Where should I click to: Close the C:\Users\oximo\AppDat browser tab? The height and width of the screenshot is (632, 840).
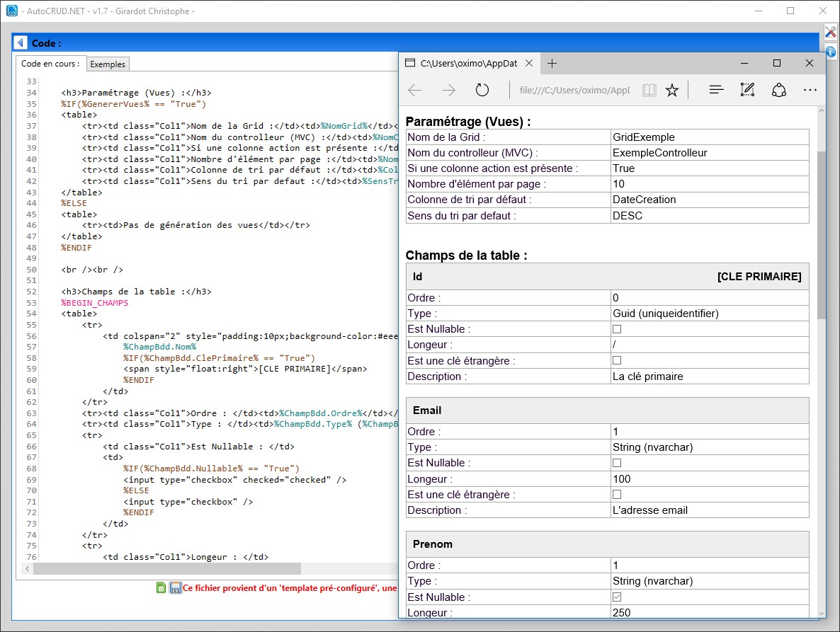point(529,63)
